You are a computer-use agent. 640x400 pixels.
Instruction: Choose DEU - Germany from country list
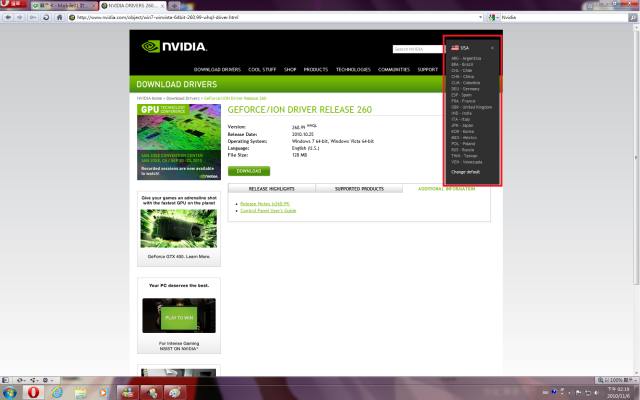pos(465,89)
